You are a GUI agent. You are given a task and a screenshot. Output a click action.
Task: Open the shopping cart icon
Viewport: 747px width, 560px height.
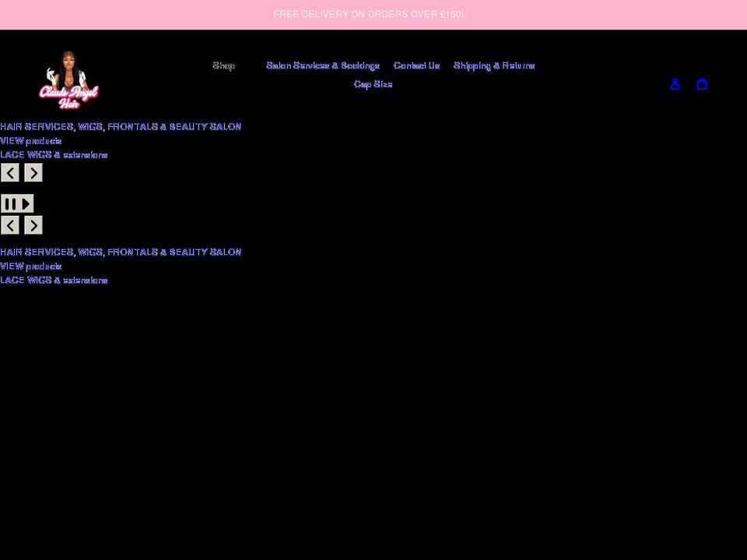pos(702,84)
